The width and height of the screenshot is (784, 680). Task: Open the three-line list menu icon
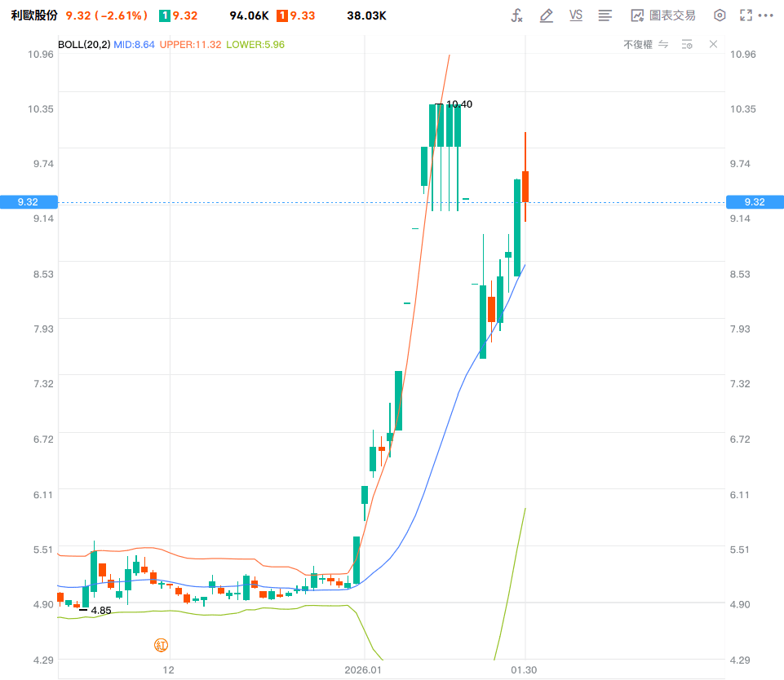pyautogui.click(x=605, y=15)
